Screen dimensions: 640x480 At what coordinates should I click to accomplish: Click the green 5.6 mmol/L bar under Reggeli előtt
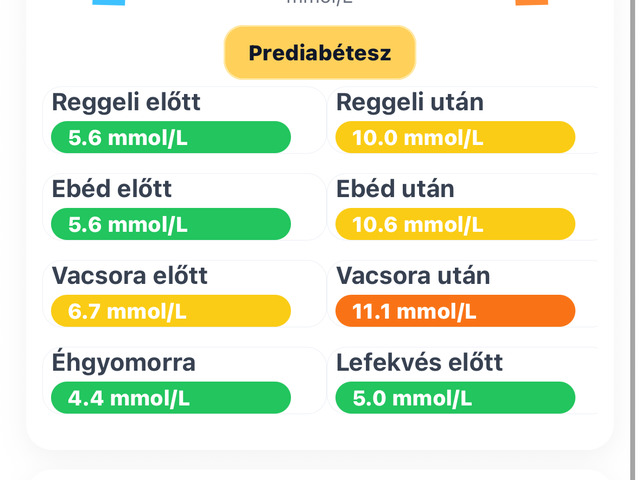[x=170, y=138]
